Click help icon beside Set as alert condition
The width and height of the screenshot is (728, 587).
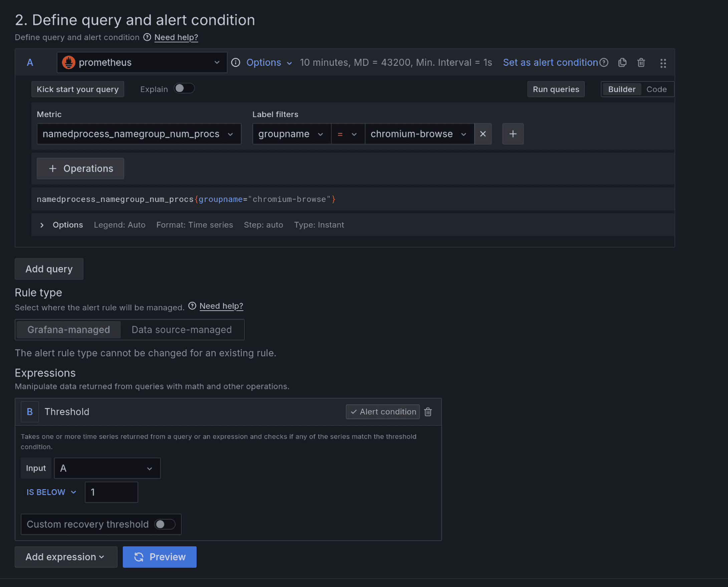603,62
